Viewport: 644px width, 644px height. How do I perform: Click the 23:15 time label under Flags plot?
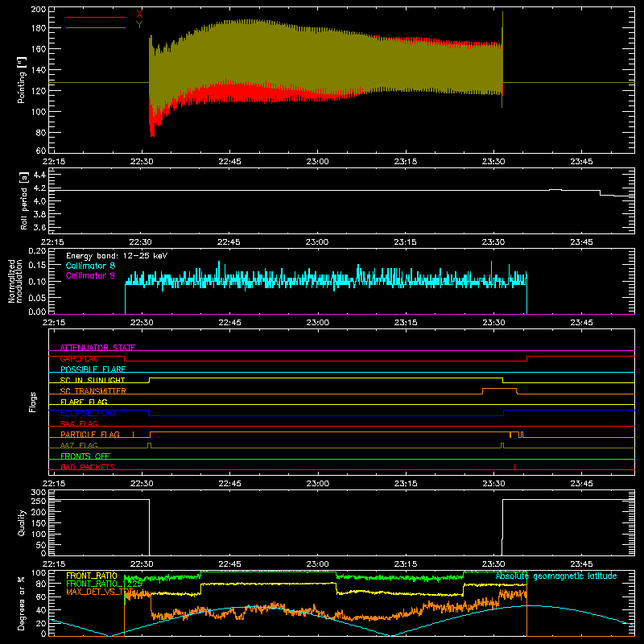click(x=406, y=484)
